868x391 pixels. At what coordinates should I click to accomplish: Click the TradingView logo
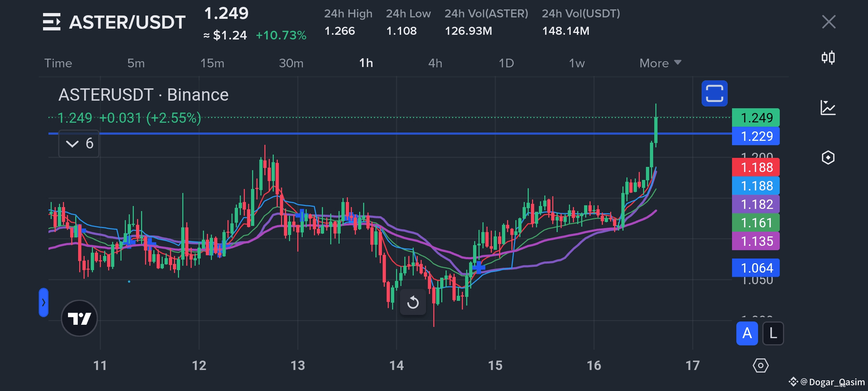tap(79, 318)
